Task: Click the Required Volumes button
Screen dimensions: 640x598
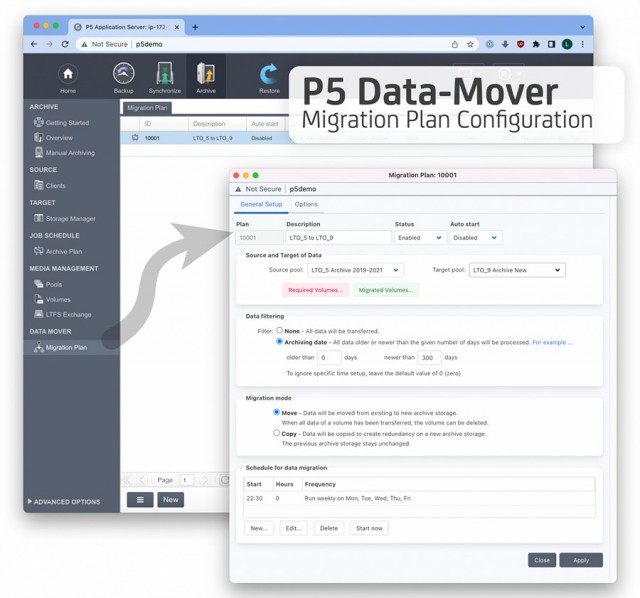Action: pos(316,290)
